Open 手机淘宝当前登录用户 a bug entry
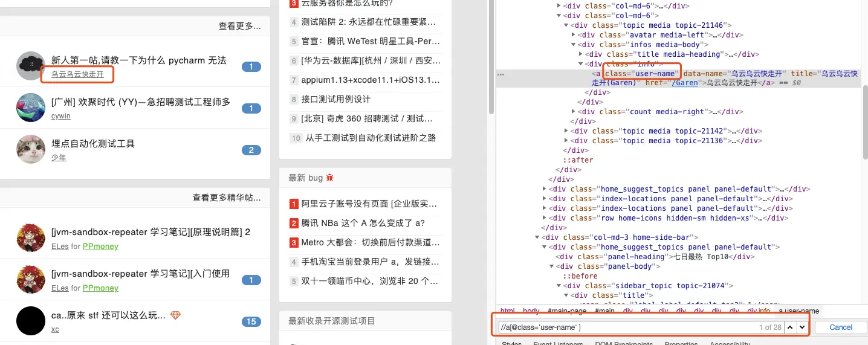This screenshot has width=868, height=345. coord(369,262)
